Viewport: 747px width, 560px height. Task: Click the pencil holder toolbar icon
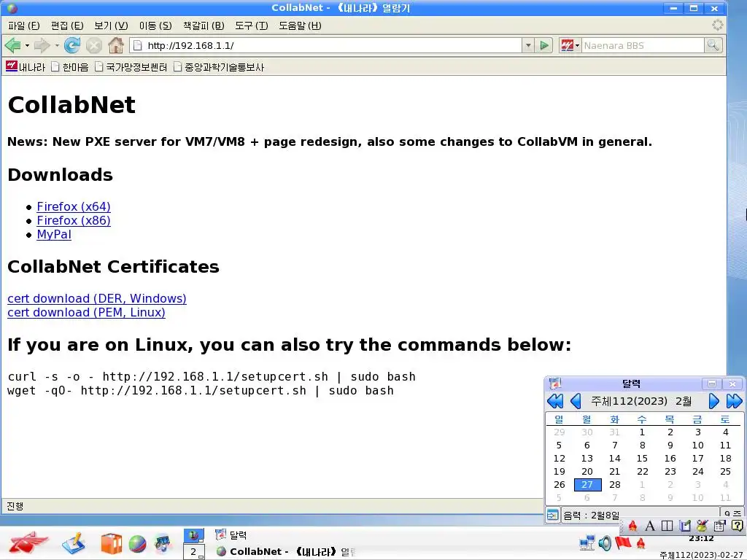click(703, 526)
